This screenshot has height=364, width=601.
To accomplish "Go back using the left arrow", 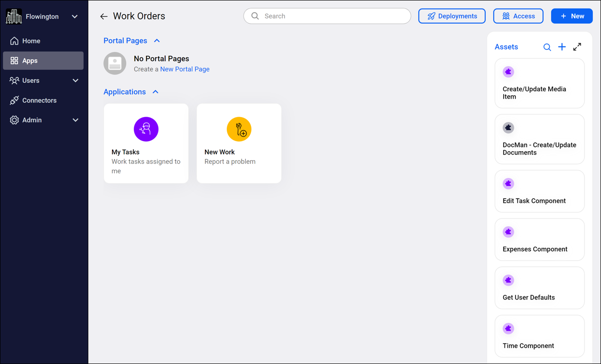I will pyautogui.click(x=104, y=17).
